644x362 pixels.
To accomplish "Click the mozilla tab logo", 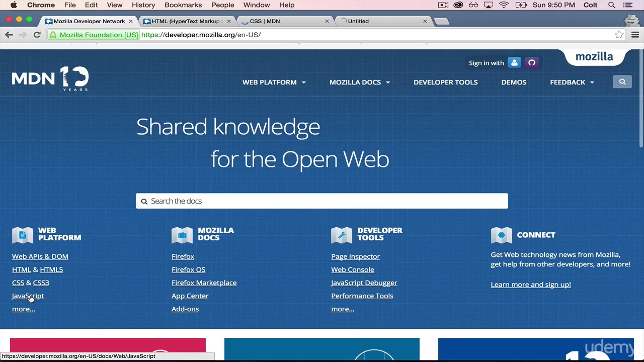I will pos(594,57).
